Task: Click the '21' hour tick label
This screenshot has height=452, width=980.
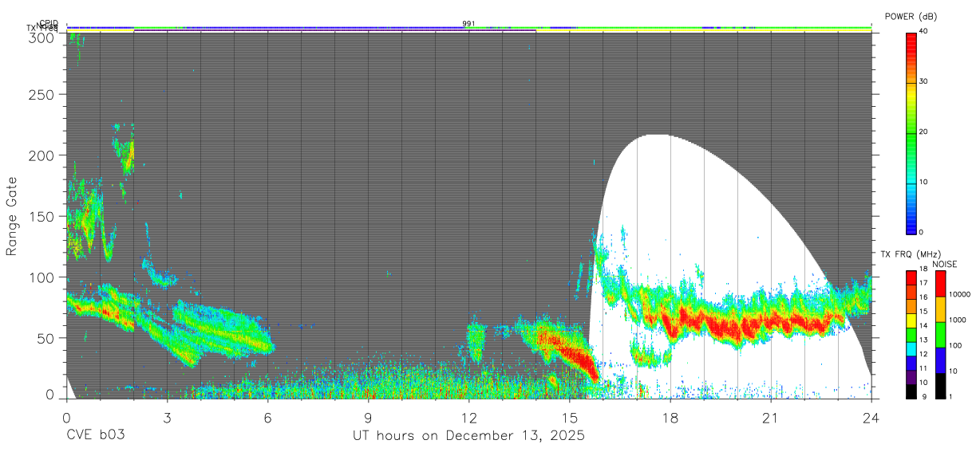Action: (x=770, y=417)
